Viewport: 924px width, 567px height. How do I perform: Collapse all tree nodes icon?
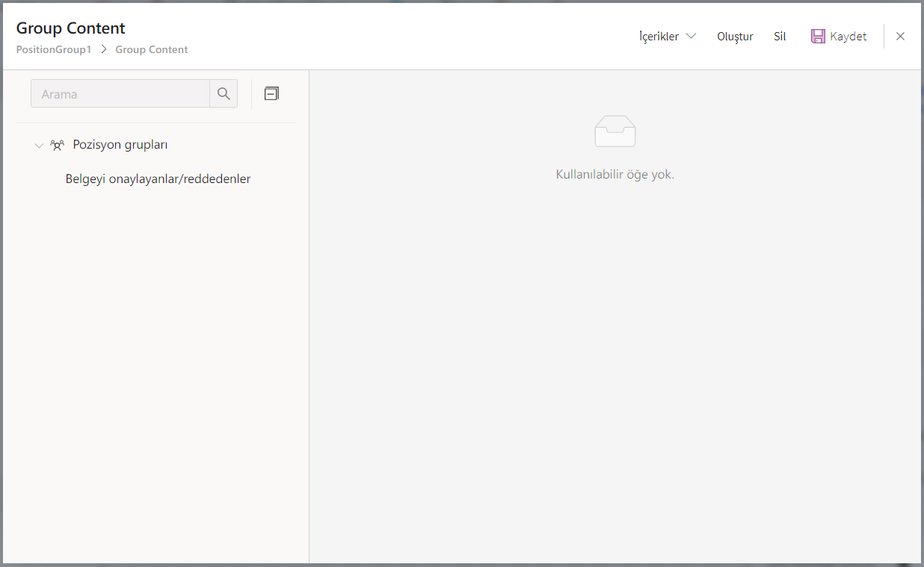coord(271,93)
